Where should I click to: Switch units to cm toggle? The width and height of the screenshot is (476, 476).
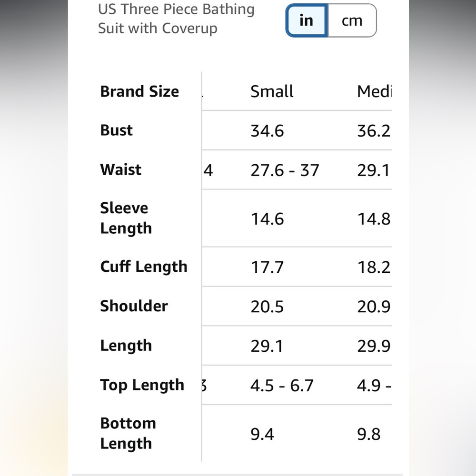pyautogui.click(x=352, y=20)
